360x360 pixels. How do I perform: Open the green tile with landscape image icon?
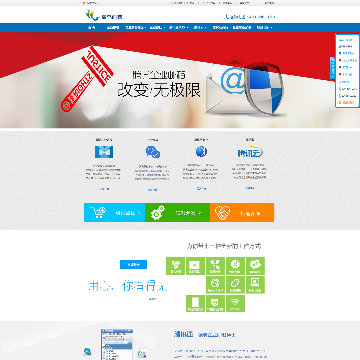(195, 266)
